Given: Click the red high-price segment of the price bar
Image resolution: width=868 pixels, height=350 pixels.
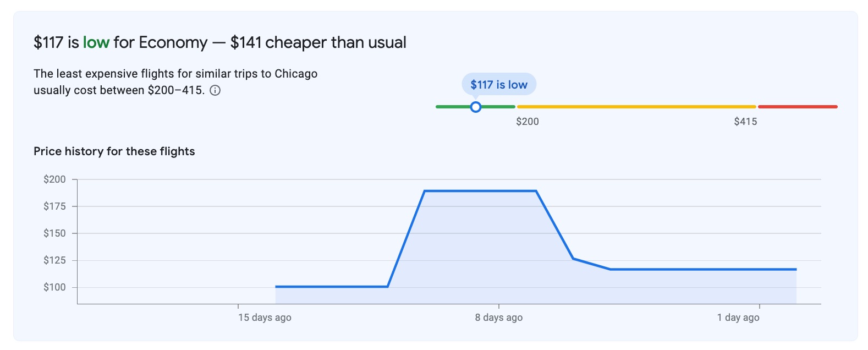Looking at the screenshot, I should click(796, 106).
